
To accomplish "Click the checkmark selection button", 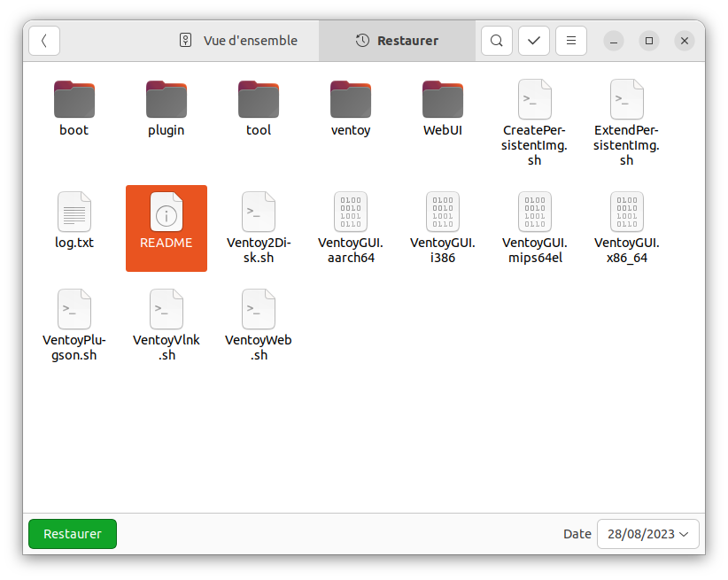I will pos(534,41).
